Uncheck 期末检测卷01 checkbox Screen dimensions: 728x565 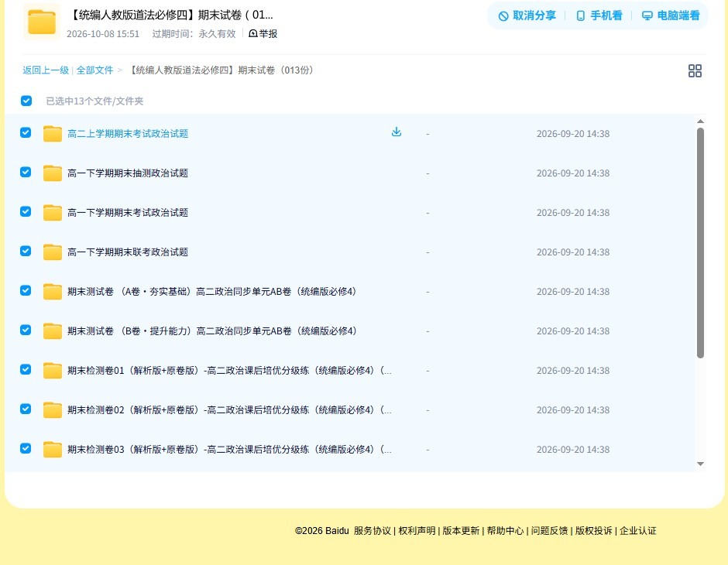pos(26,369)
